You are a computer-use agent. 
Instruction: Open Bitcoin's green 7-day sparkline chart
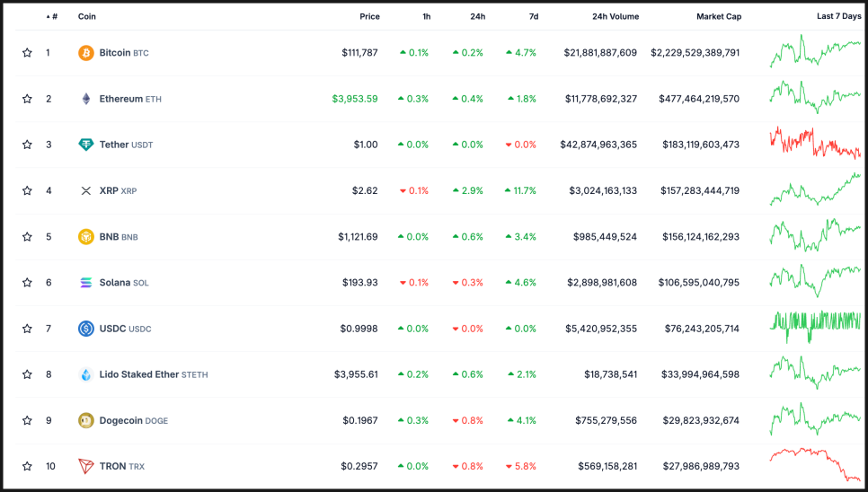(814, 52)
